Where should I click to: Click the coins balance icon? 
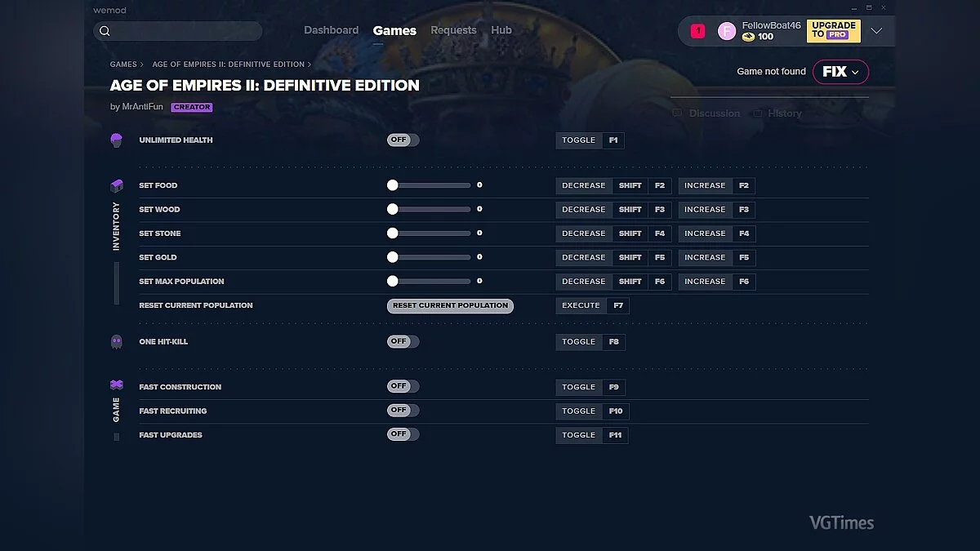[748, 37]
